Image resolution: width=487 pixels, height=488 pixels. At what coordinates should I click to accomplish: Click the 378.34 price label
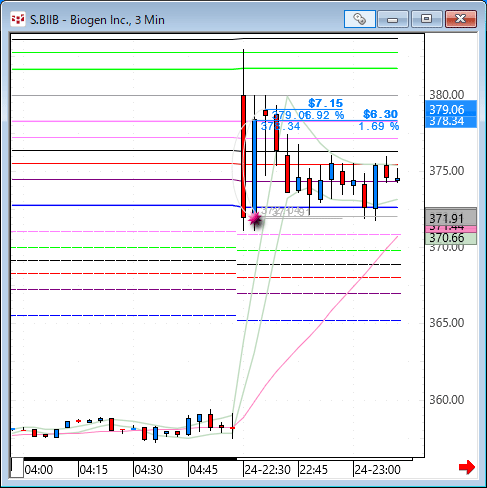point(451,121)
